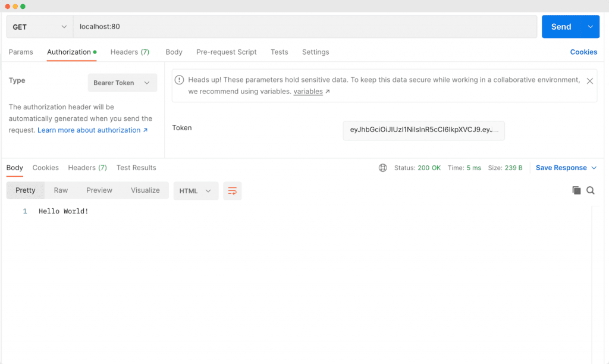Image resolution: width=609 pixels, height=364 pixels.
Task: Dismiss the sensitive data warning banner
Action: click(x=589, y=81)
